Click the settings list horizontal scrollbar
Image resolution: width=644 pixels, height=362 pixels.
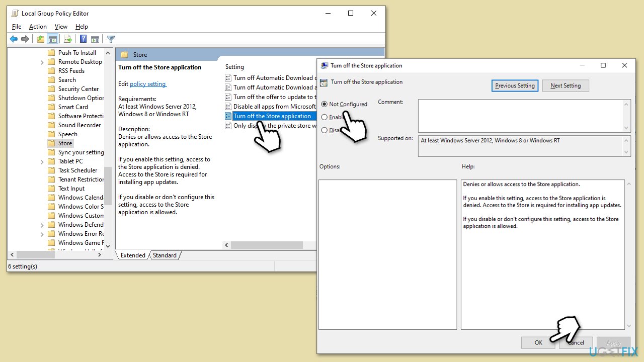tap(267, 245)
